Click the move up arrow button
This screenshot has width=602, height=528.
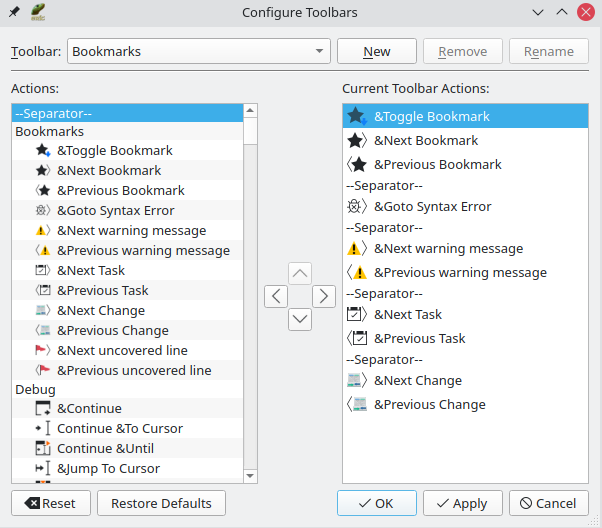coord(300,273)
